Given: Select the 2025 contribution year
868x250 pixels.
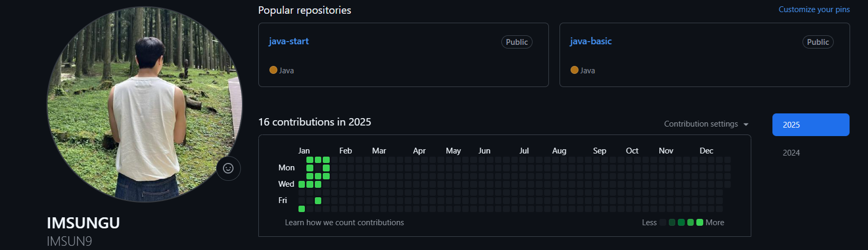Looking at the screenshot, I should pos(810,125).
